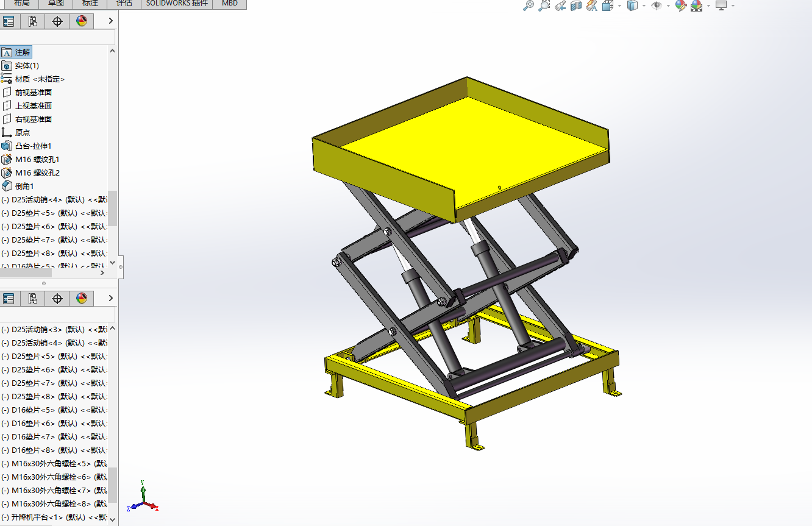The width and height of the screenshot is (812, 526).
Task: Select 升降机平台<1> component
Action: point(54,517)
